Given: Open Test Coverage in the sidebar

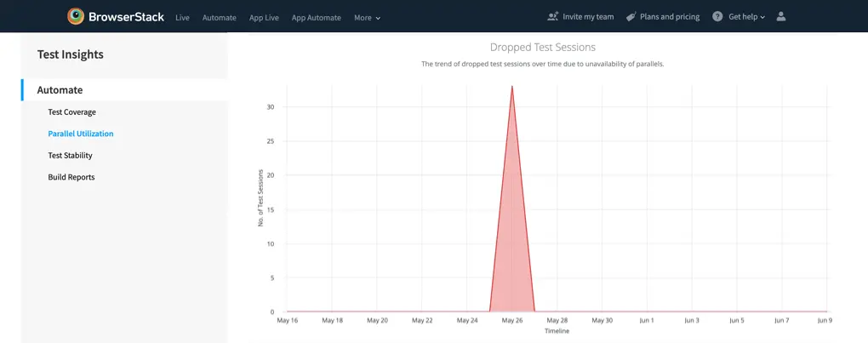Looking at the screenshot, I should coord(71,111).
